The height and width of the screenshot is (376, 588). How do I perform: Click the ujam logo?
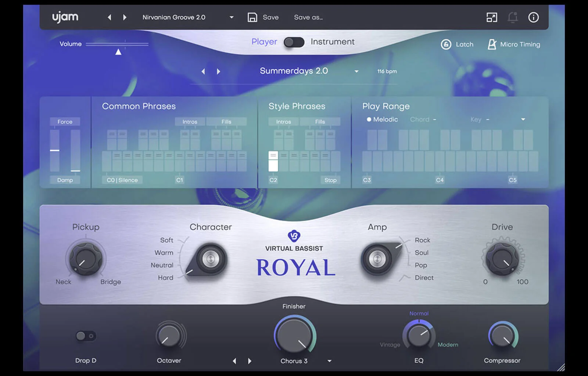tap(65, 17)
